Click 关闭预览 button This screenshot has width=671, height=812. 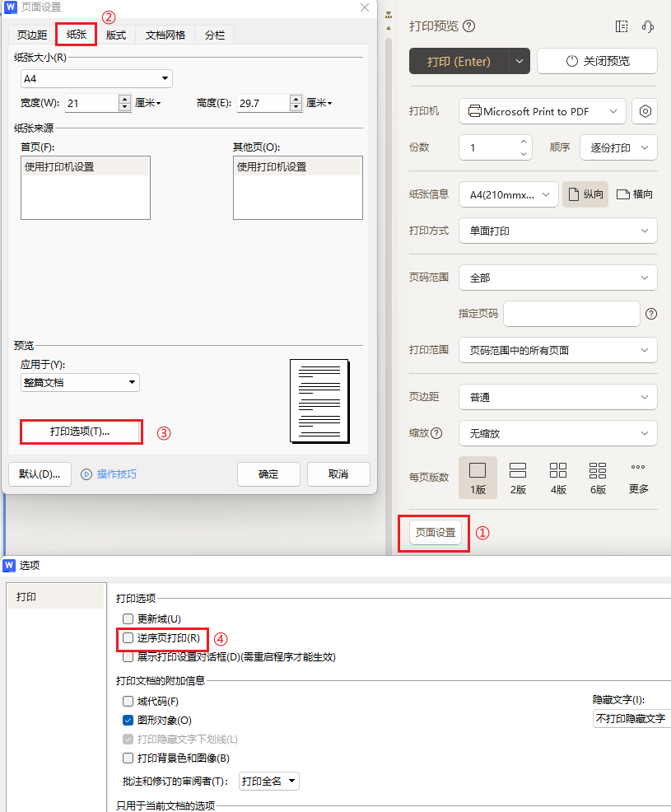[x=597, y=61]
